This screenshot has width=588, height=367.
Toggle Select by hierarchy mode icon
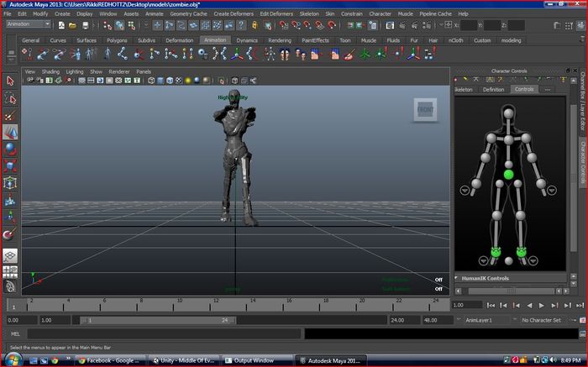[x=108, y=25]
